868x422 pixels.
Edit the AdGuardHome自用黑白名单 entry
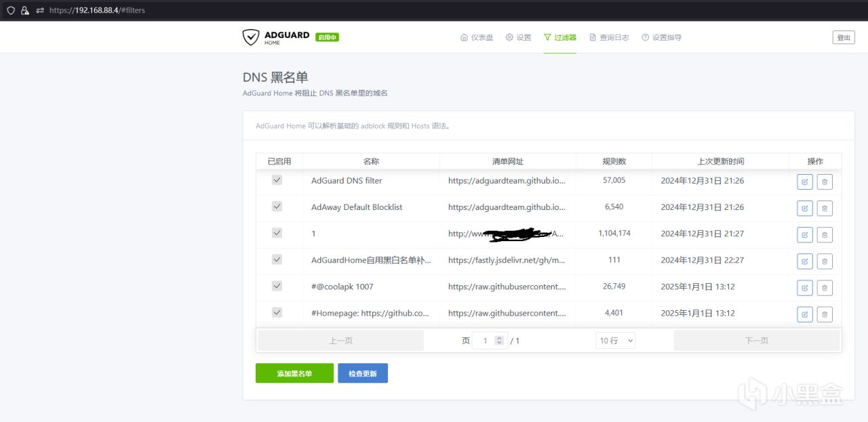coord(805,261)
